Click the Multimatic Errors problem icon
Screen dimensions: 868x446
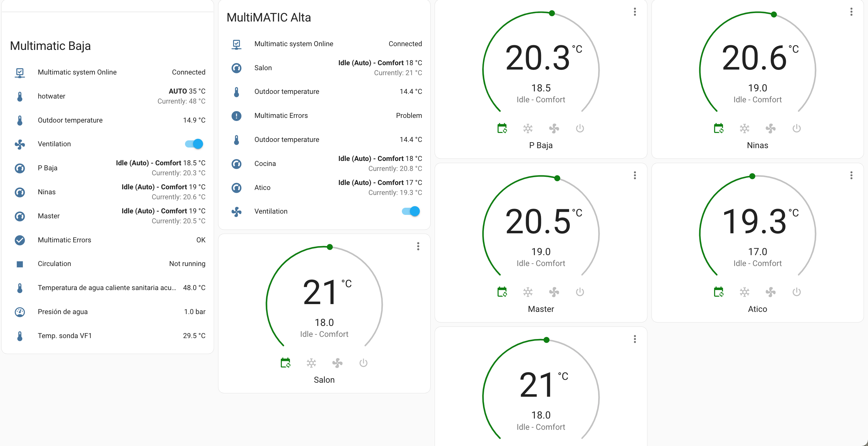coord(237,115)
